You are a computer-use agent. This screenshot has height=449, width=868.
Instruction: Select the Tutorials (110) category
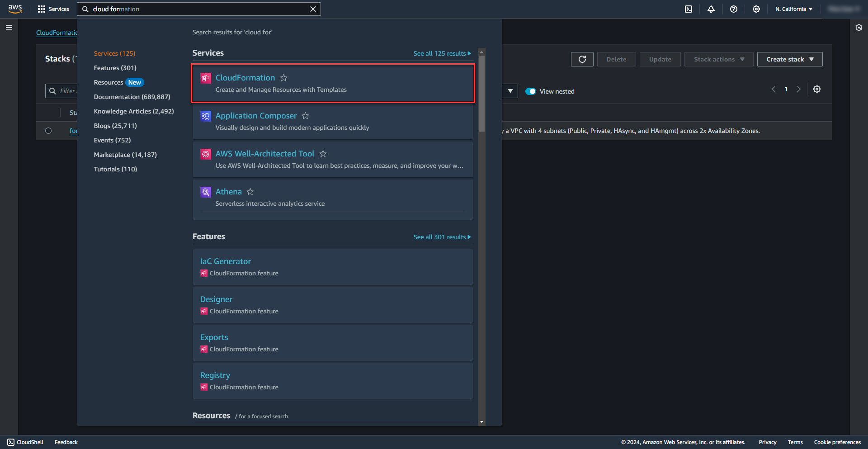click(115, 169)
